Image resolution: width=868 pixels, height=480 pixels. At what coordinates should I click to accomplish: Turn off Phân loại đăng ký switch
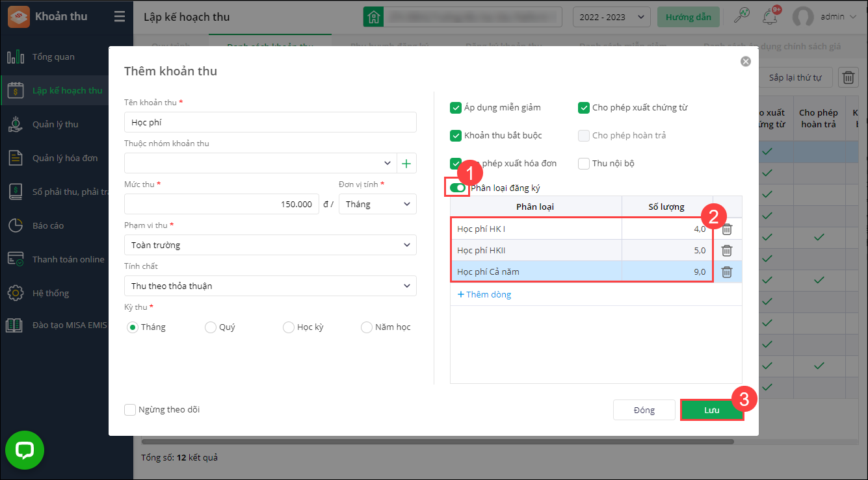tap(457, 188)
